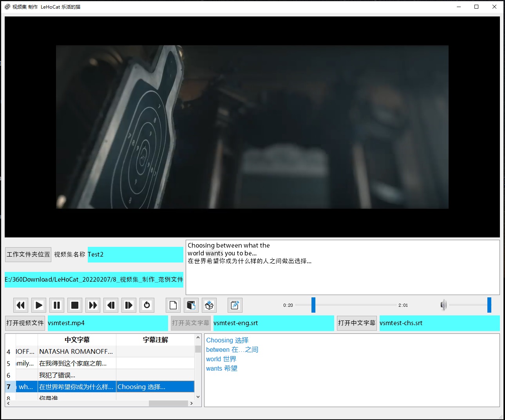This screenshot has width=505, height=420.
Task: Click the 'wants 希望' annotation line
Action: coord(222,368)
